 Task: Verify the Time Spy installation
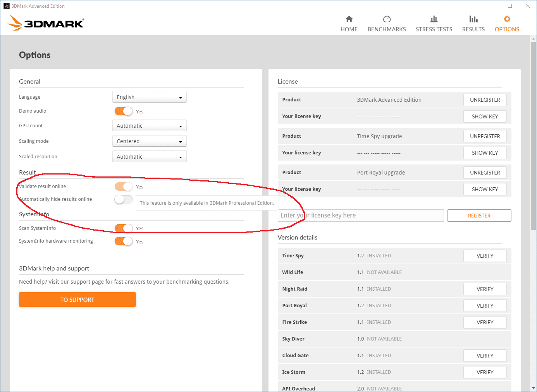485,256
